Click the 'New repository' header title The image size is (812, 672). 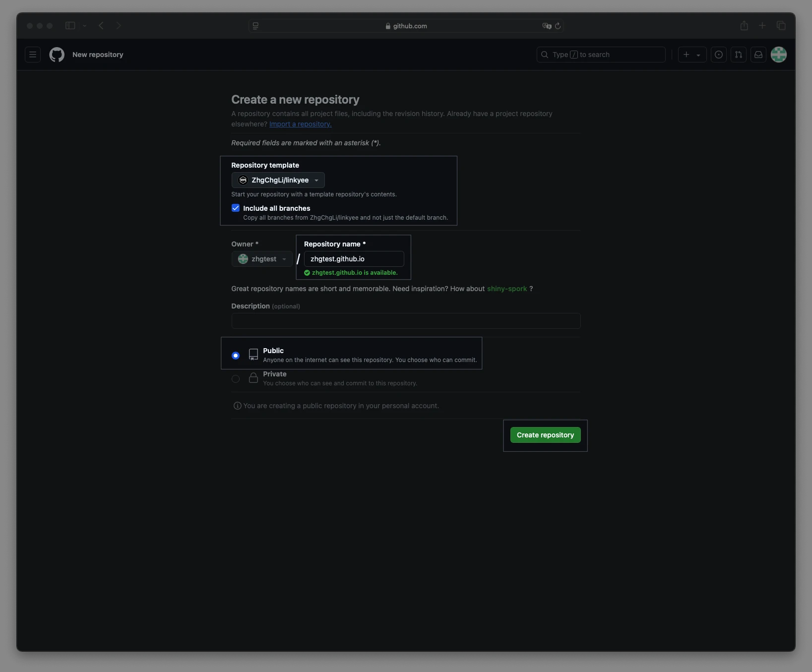tap(98, 55)
